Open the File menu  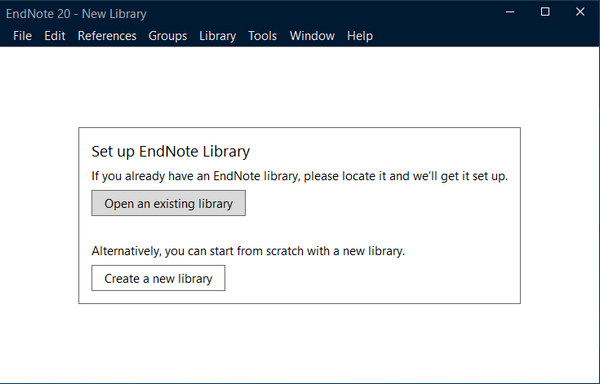tap(22, 36)
